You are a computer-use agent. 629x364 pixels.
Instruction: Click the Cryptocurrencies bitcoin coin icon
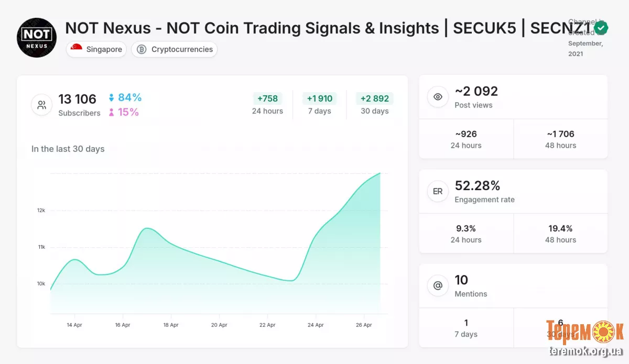142,49
